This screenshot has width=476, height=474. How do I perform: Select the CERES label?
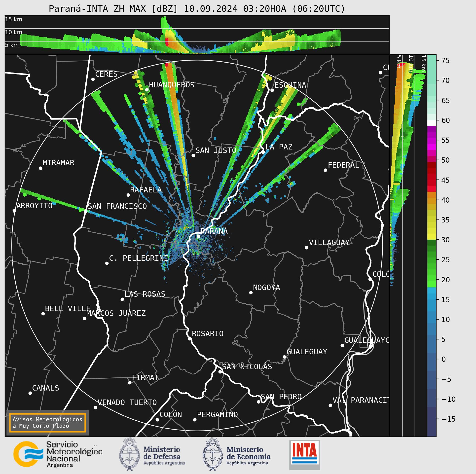coord(106,74)
